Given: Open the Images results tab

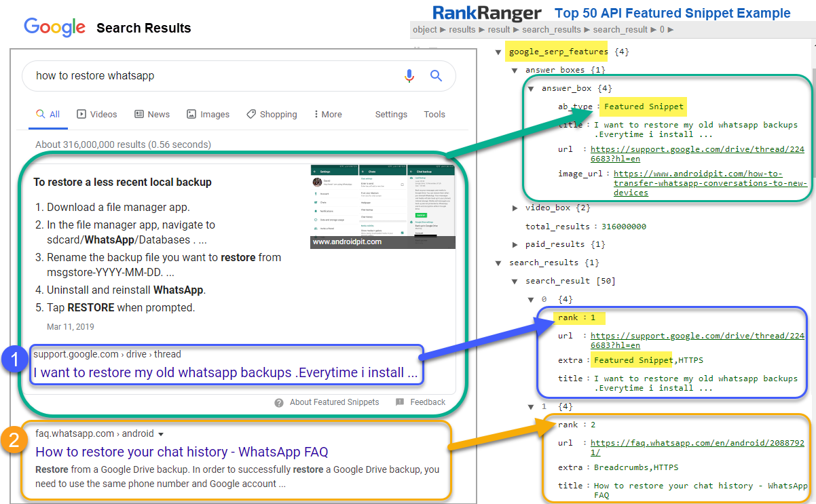Looking at the screenshot, I should click(x=208, y=115).
